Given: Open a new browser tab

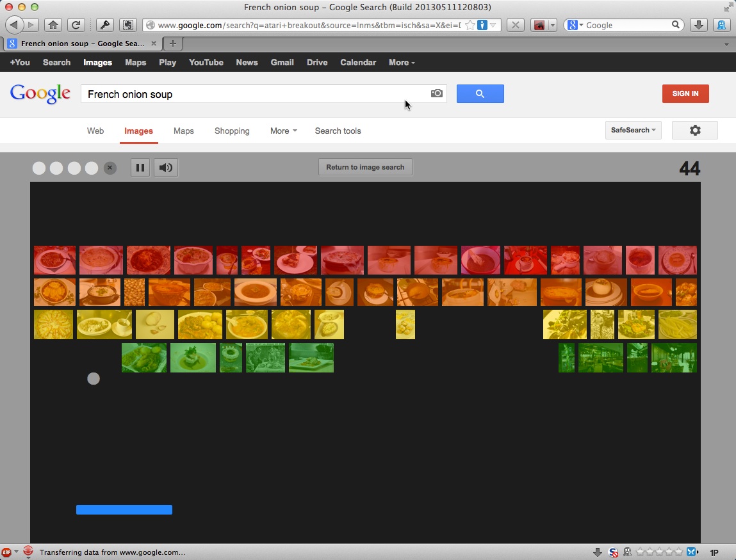Looking at the screenshot, I should click(x=172, y=44).
